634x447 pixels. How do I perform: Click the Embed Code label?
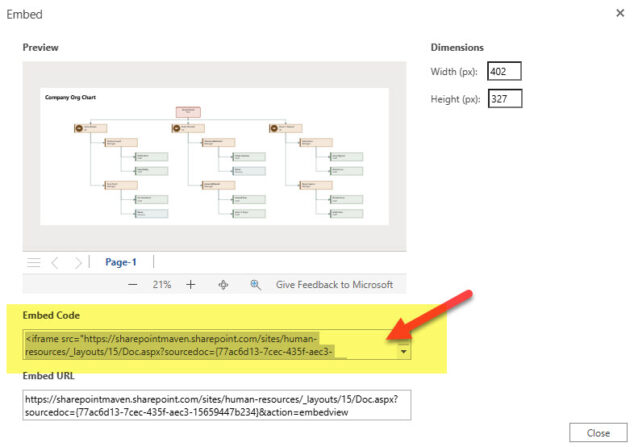pos(51,315)
